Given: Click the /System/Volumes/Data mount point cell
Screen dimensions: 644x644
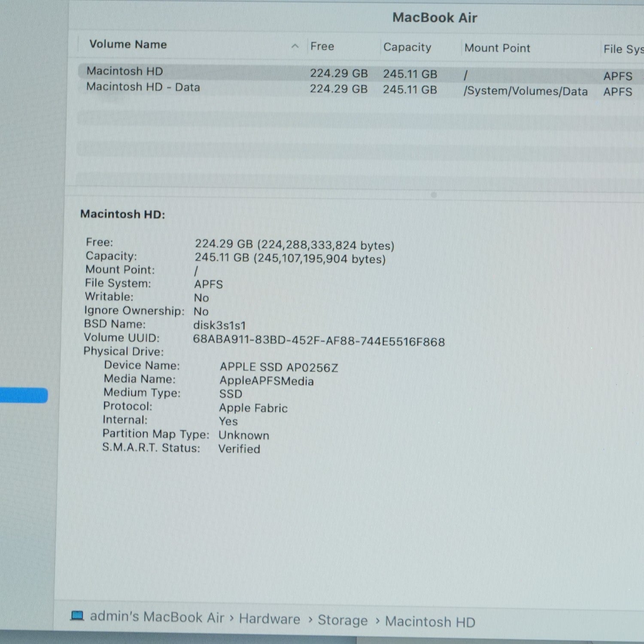Looking at the screenshot, I should click(x=526, y=91).
